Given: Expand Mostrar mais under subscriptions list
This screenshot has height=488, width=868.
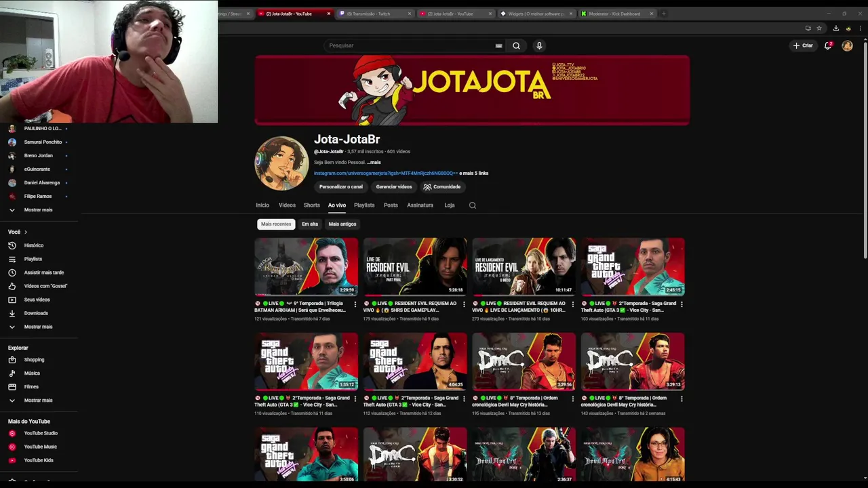Looking at the screenshot, I should coord(38,210).
